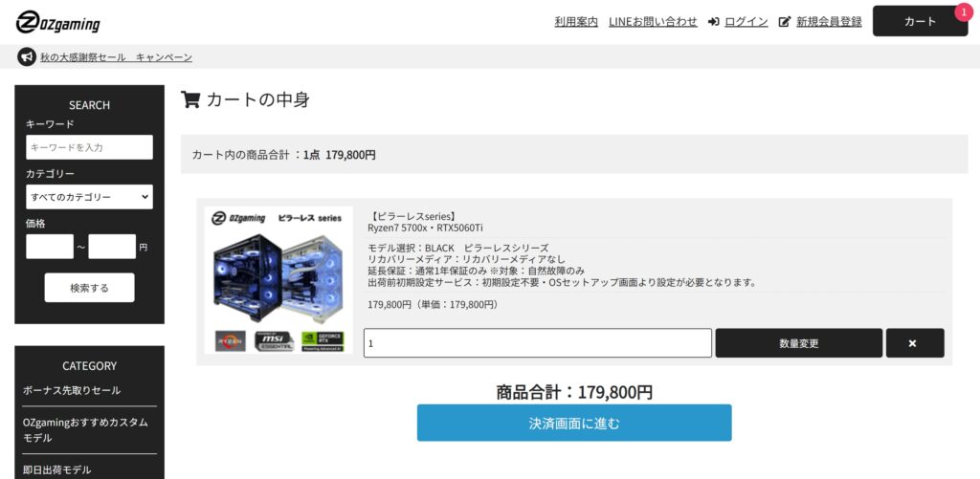Proceed with 決済画面に進む button
Image resolution: width=980 pixels, height=479 pixels.
click(x=574, y=423)
